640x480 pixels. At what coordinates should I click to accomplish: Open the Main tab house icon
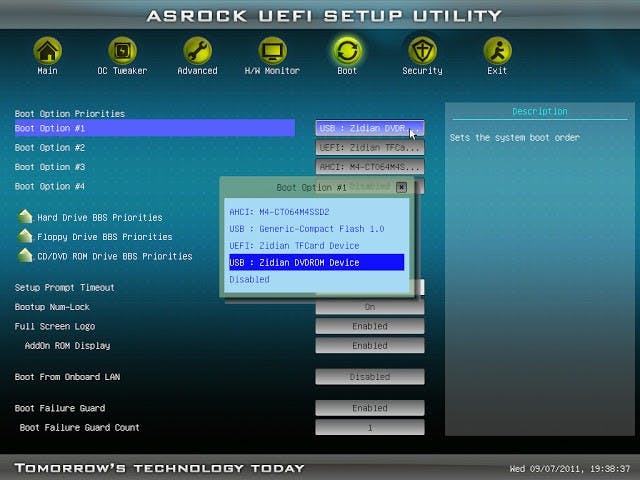click(47, 51)
